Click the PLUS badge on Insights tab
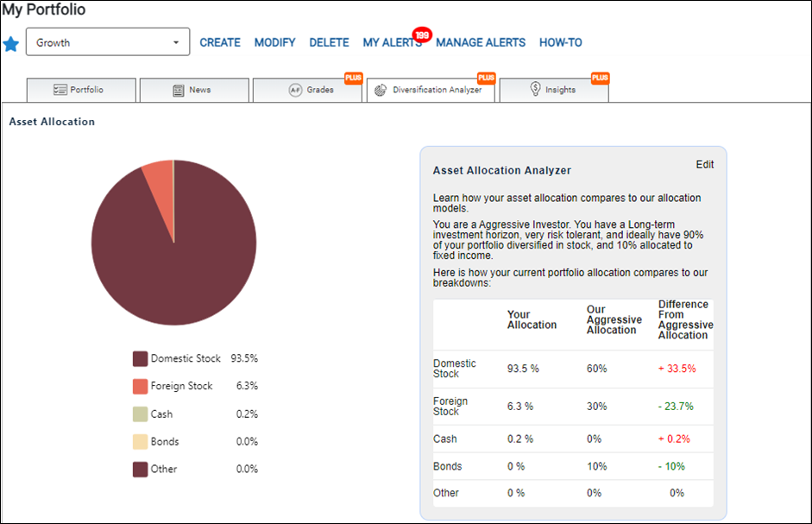This screenshot has width=812, height=524. pyautogui.click(x=600, y=78)
